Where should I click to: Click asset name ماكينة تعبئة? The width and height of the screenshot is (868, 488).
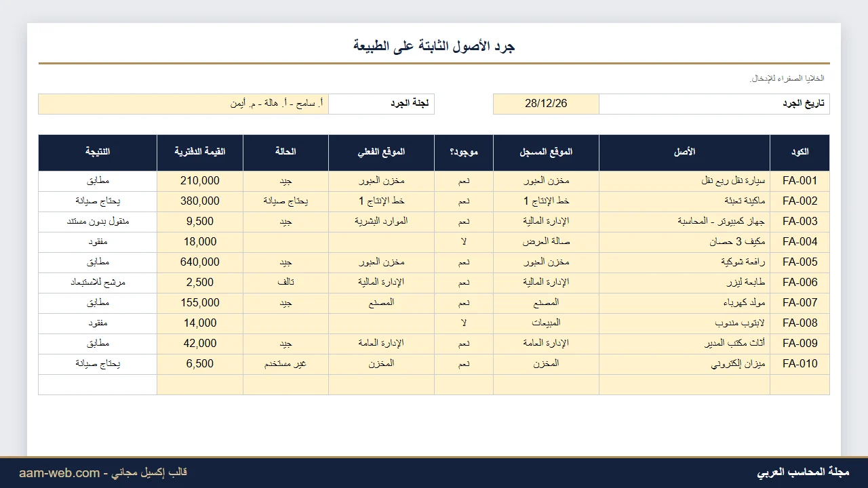tap(684, 201)
